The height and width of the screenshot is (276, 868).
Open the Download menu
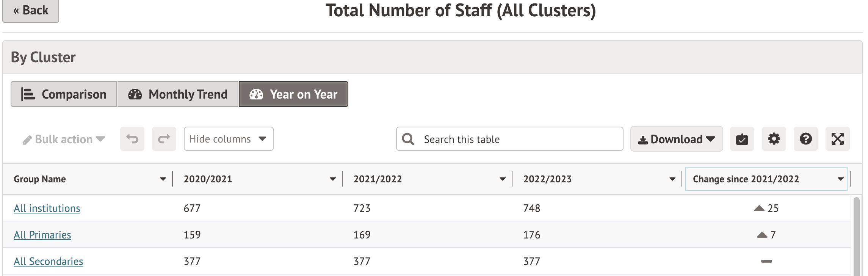click(677, 139)
